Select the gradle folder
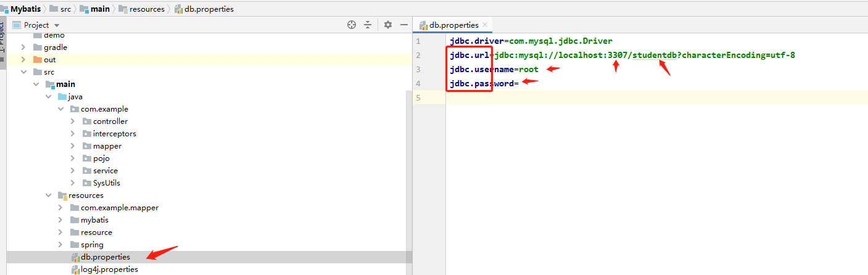The width and height of the screenshot is (868, 275). [x=55, y=47]
